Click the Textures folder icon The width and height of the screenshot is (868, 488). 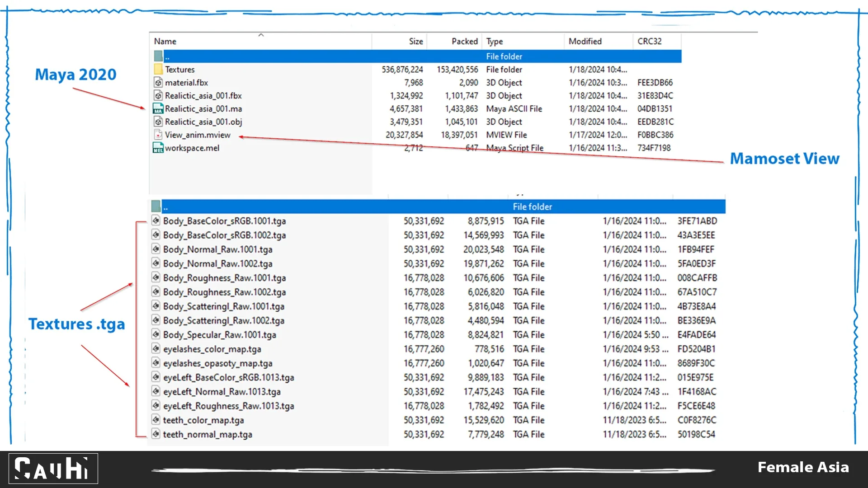tap(158, 69)
